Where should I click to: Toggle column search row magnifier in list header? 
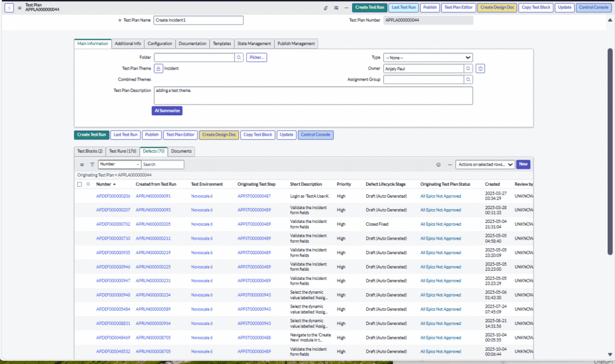coord(88,184)
